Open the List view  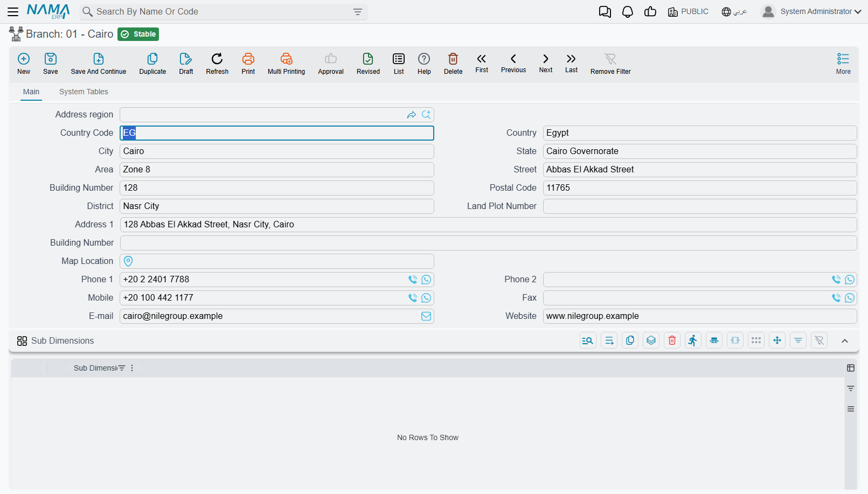click(399, 64)
